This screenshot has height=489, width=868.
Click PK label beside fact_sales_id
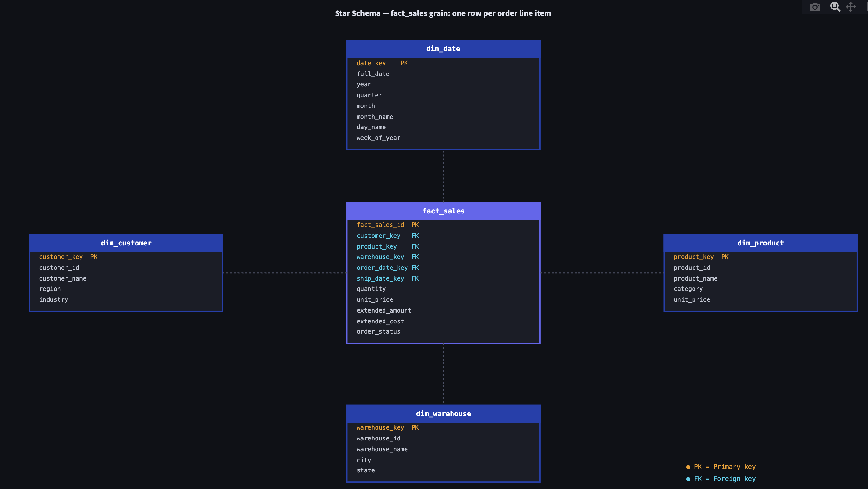tap(415, 225)
